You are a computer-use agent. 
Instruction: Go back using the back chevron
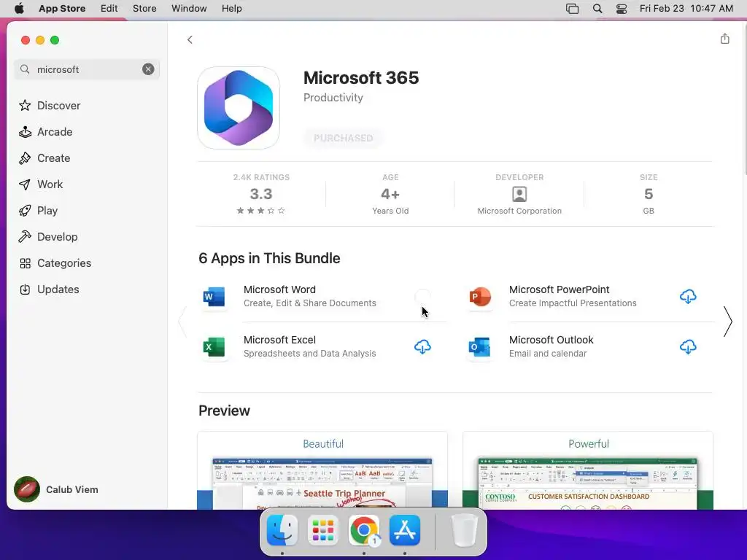[x=190, y=39]
